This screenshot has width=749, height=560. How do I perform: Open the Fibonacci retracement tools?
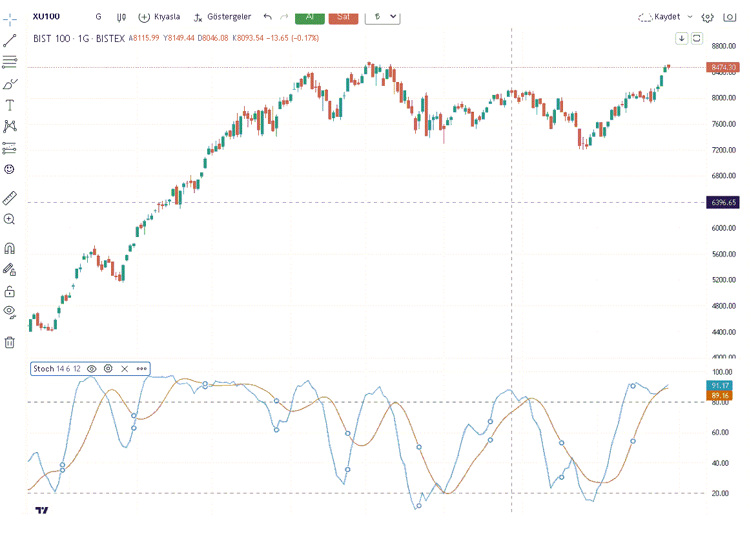pos(10,61)
